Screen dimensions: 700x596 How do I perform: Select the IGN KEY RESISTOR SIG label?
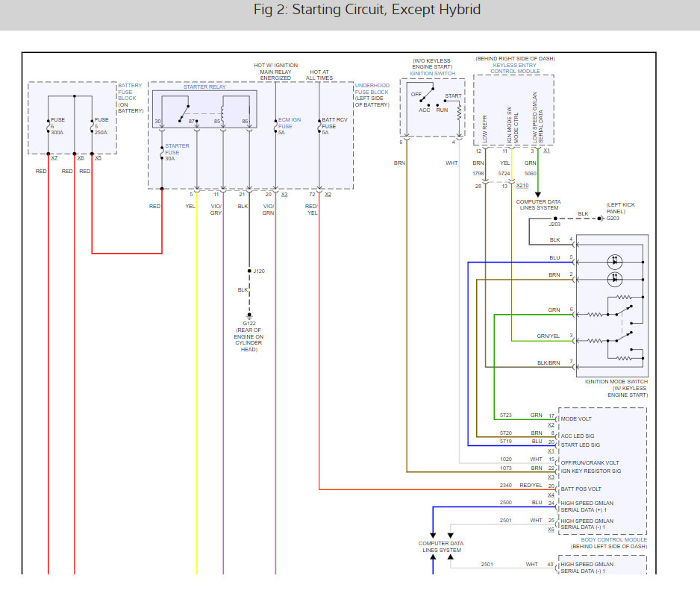point(590,471)
